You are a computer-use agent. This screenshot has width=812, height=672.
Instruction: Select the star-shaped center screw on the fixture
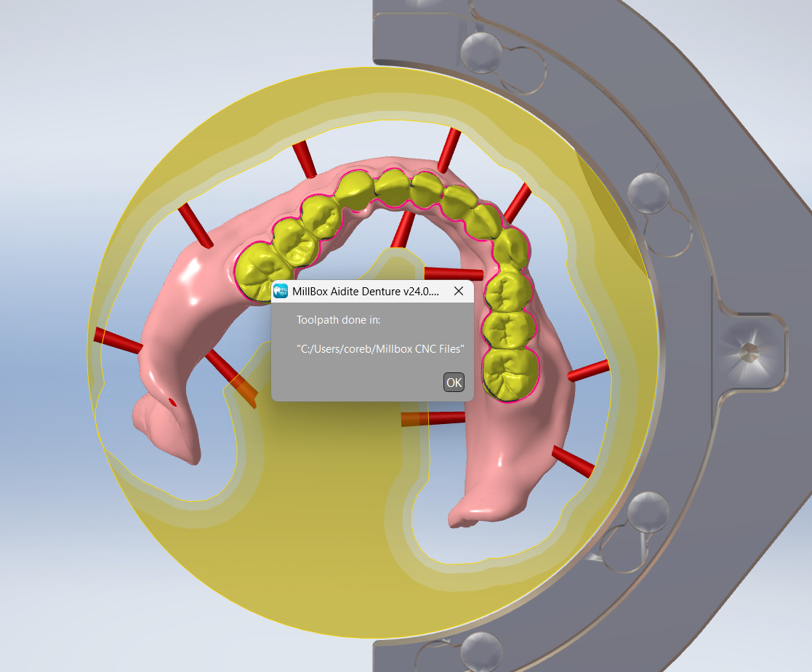[x=748, y=351]
